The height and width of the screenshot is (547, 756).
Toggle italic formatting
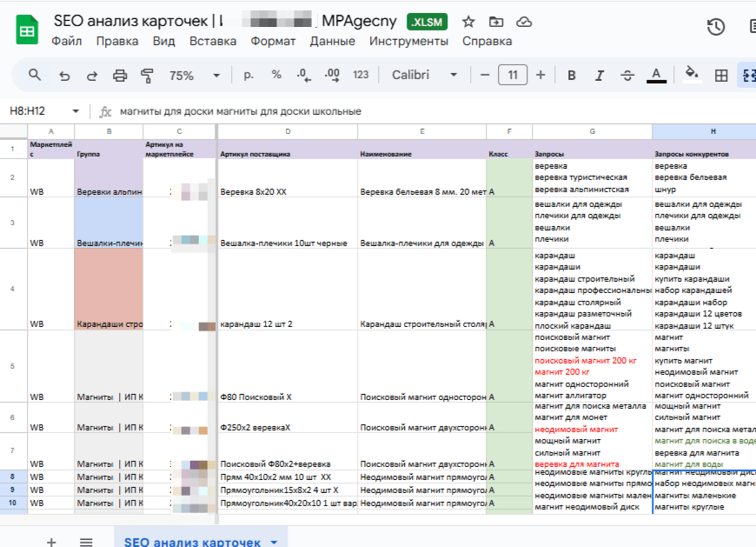coord(600,76)
